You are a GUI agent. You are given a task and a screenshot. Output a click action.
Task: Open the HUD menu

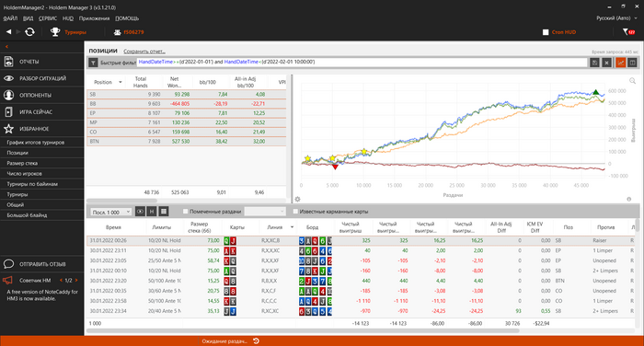tap(68, 18)
